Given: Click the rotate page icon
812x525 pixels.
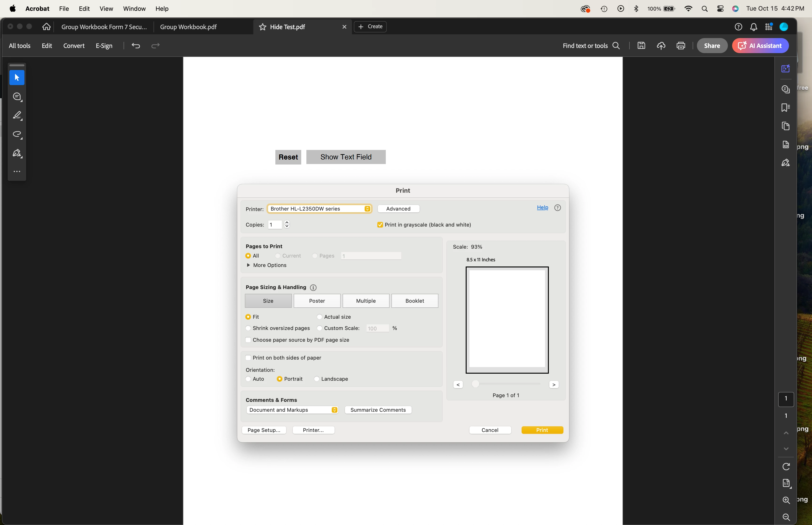Looking at the screenshot, I should [x=786, y=466].
